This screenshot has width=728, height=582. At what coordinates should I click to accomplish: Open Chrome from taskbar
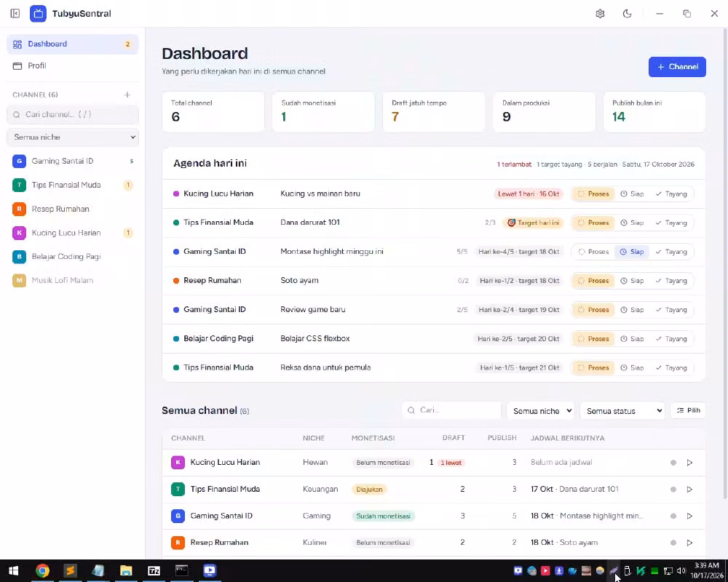(x=42, y=571)
